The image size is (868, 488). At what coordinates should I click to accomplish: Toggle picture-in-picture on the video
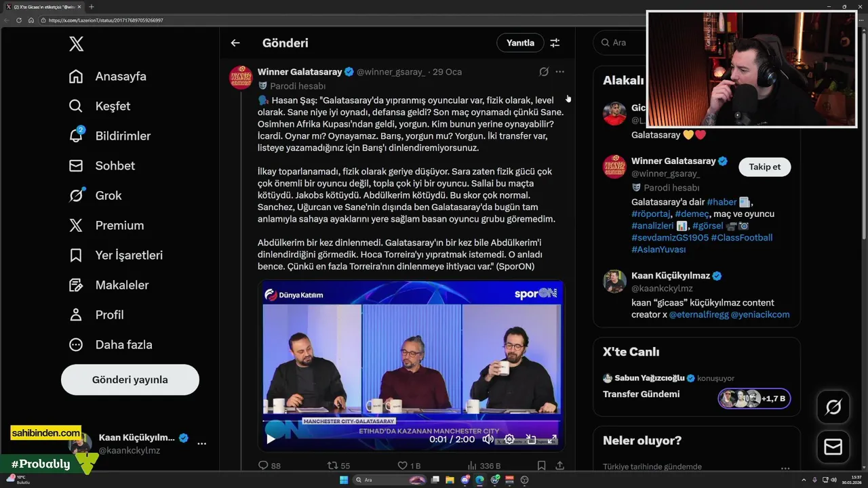[x=531, y=439]
